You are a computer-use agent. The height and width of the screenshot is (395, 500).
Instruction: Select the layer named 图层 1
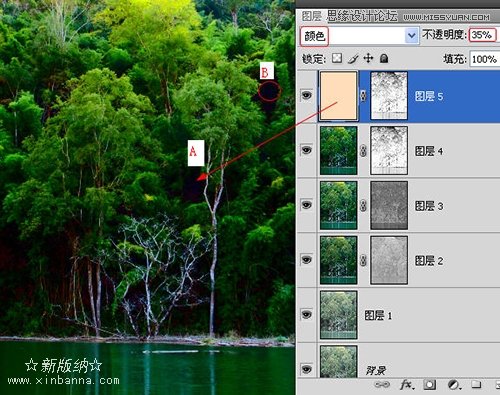click(x=378, y=315)
